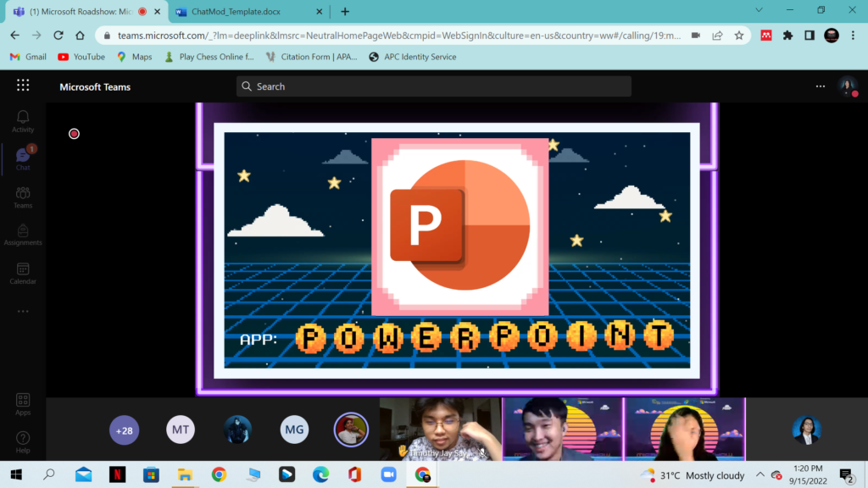Open the red extension icon in Chrome toolbar
Image resolution: width=868 pixels, height=488 pixels.
click(766, 36)
